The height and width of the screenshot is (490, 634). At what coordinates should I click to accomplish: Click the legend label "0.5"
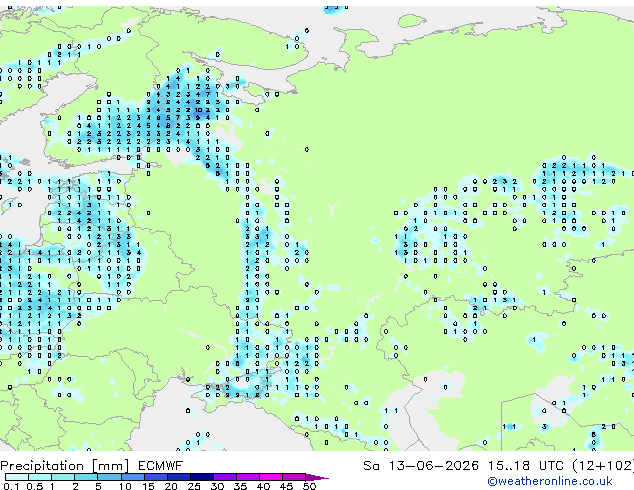[x=34, y=486]
